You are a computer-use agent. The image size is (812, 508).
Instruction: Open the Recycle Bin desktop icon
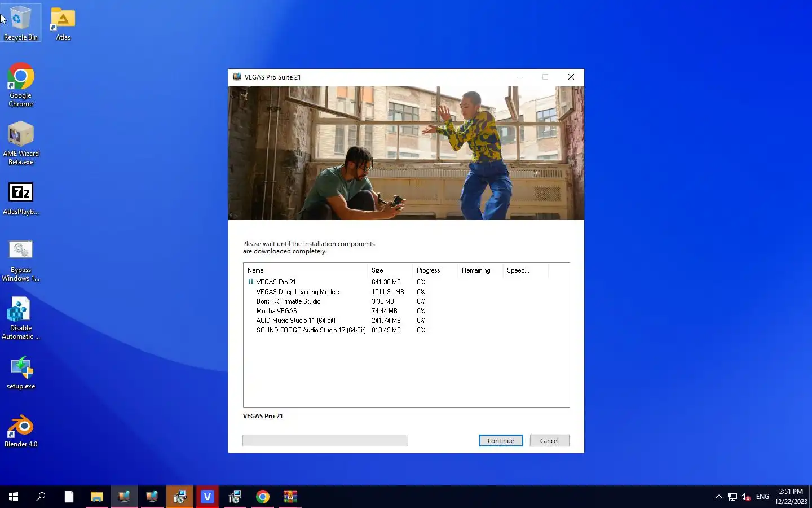(x=21, y=23)
